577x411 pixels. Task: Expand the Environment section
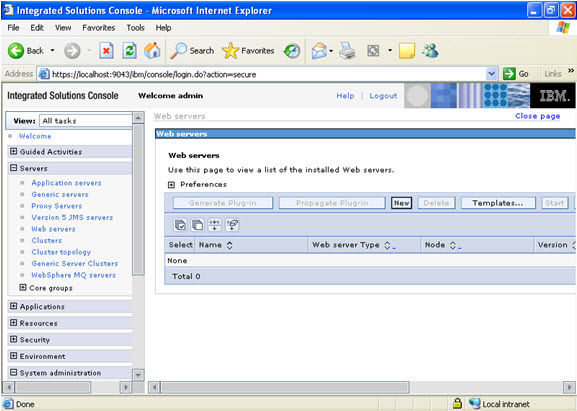point(14,356)
